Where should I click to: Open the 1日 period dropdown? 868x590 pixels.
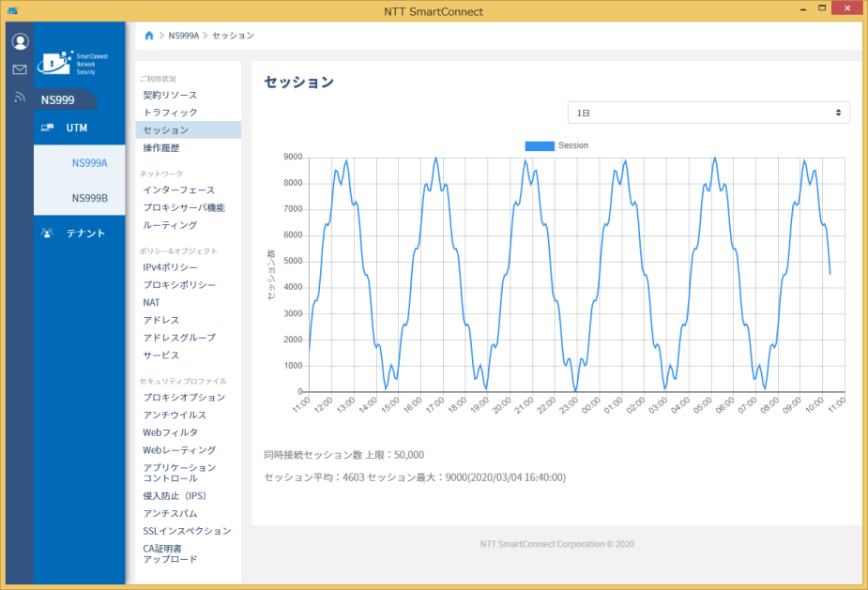(708, 113)
